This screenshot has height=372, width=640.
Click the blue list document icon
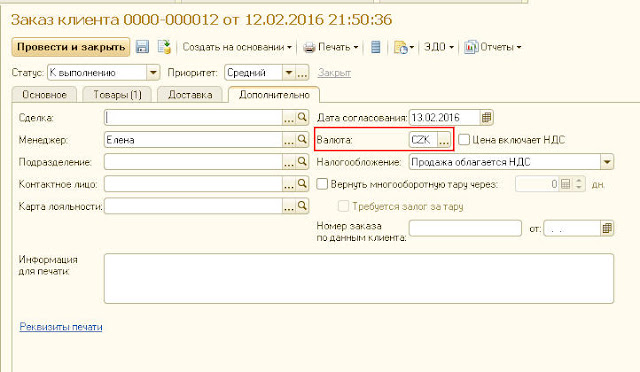(376, 47)
